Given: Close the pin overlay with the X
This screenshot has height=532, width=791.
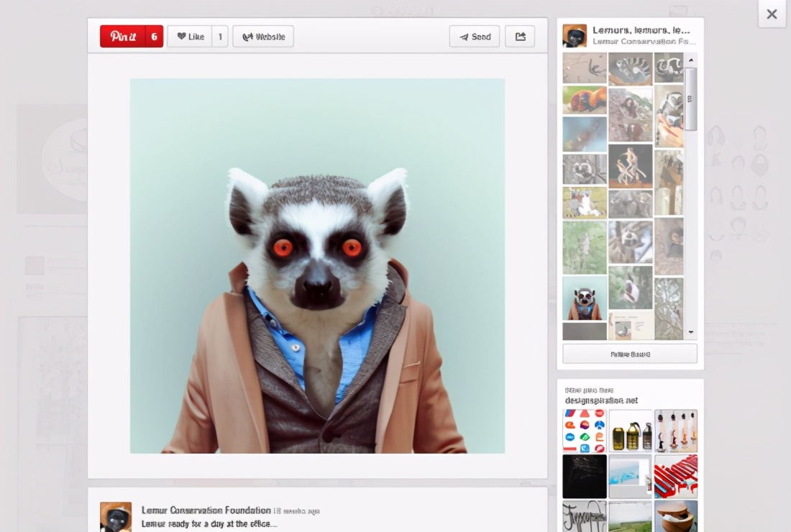Looking at the screenshot, I should [772, 14].
